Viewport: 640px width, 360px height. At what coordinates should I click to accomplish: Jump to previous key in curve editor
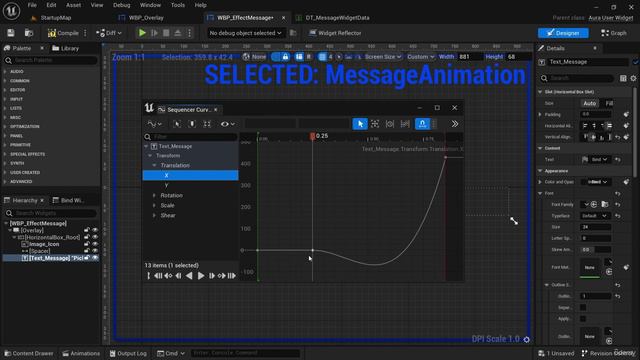point(168,276)
